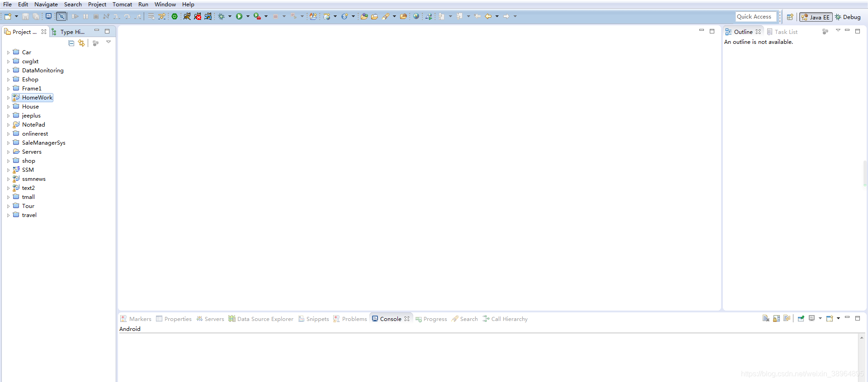Close the Console tab
Screen dimensions: 868x382
[x=407, y=319]
